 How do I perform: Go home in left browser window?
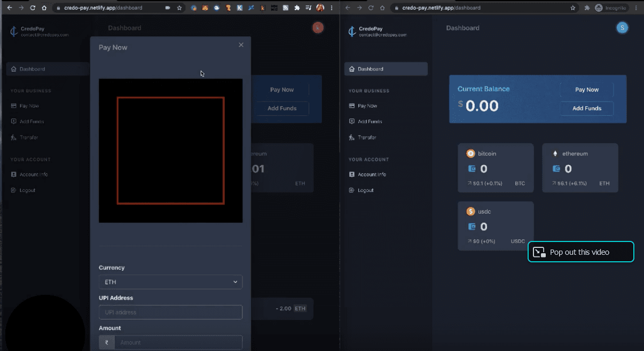tap(44, 8)
